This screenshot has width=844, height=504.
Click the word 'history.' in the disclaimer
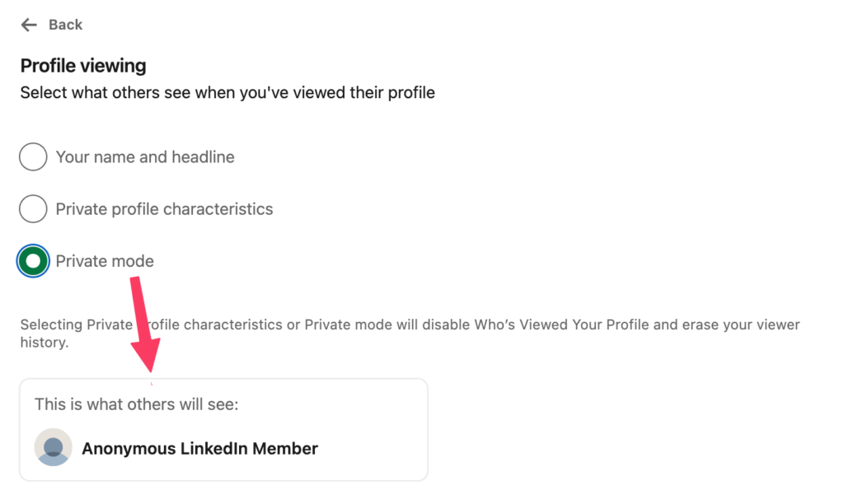pyautogui.click(x=45, y=343)
